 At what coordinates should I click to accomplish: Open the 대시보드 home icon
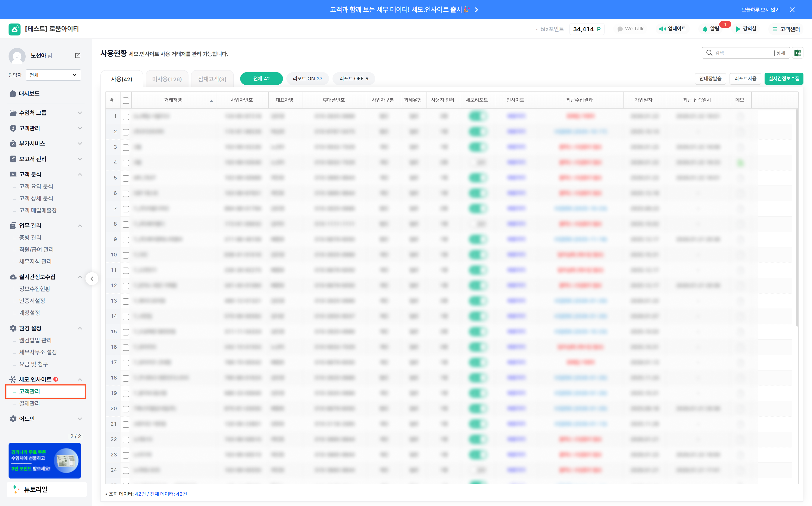tap(13, 94)
